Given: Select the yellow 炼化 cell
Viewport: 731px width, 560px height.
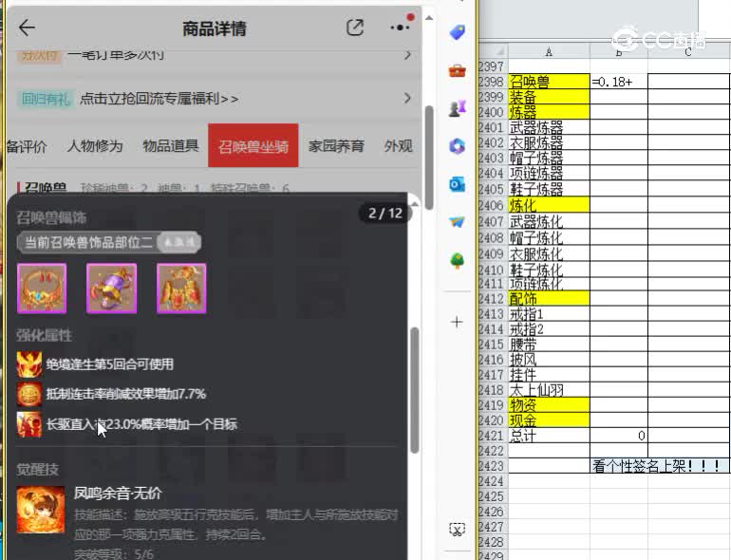Looking at the screenshot, I should 549,205.
